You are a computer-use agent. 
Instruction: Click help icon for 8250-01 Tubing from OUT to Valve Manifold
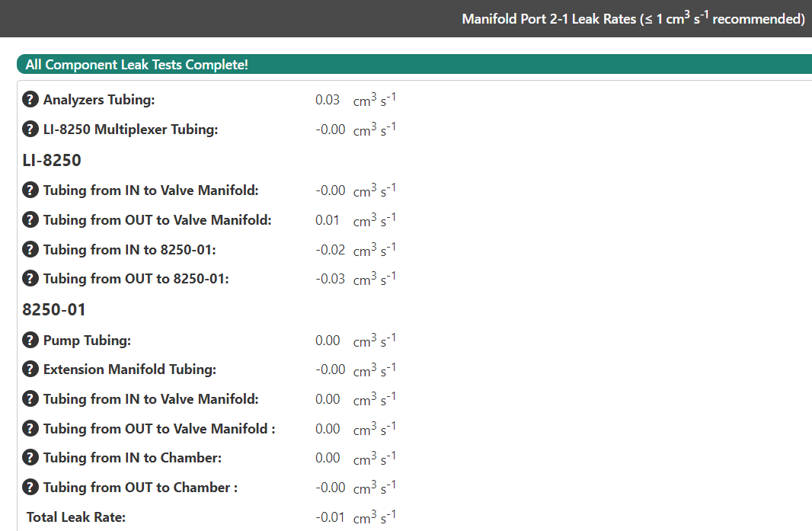(30, 428)
